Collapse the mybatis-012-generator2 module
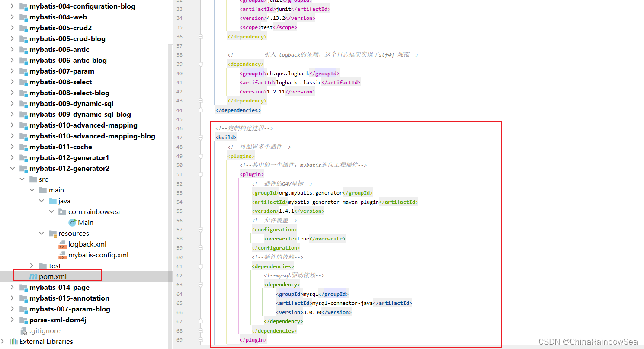 [x=12, y=169]
